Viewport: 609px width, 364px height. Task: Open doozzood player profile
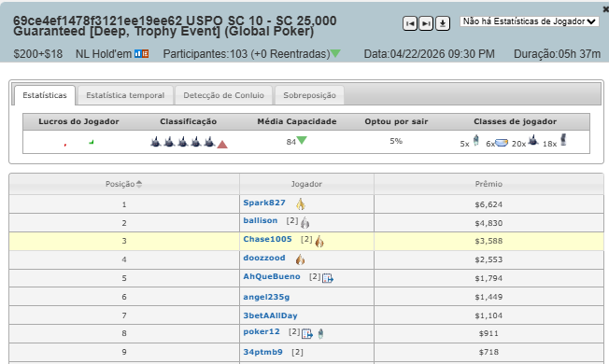(x=264, y=258)
